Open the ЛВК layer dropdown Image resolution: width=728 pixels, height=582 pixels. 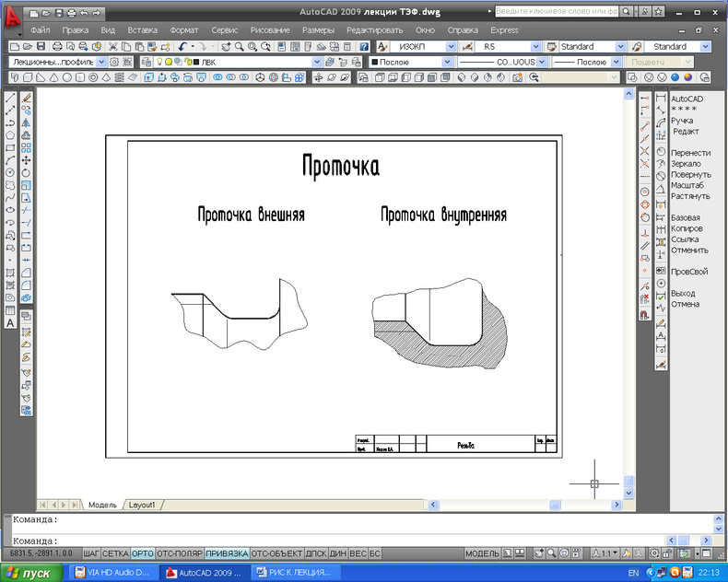pos(317,62)
